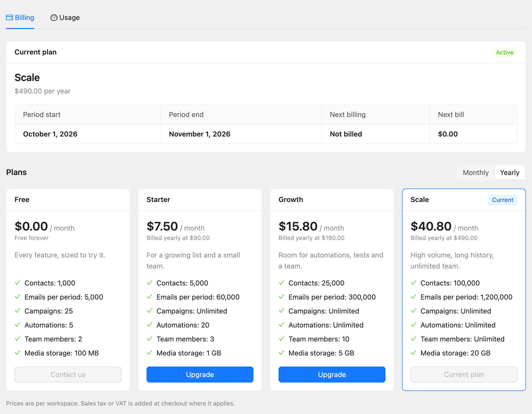Click the sales tax or VAT footnote
Screen dimensions: 532x414
click(x=120, y=403)
